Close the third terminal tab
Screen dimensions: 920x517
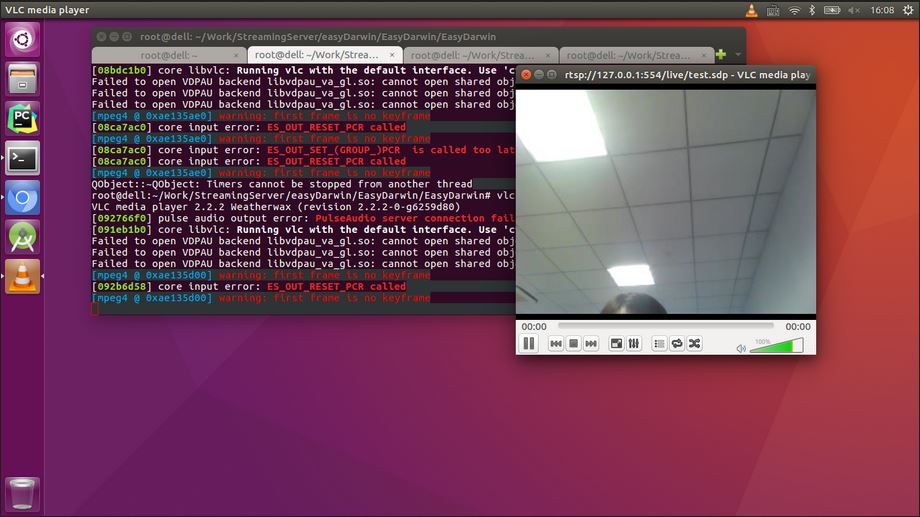[548, 55]
